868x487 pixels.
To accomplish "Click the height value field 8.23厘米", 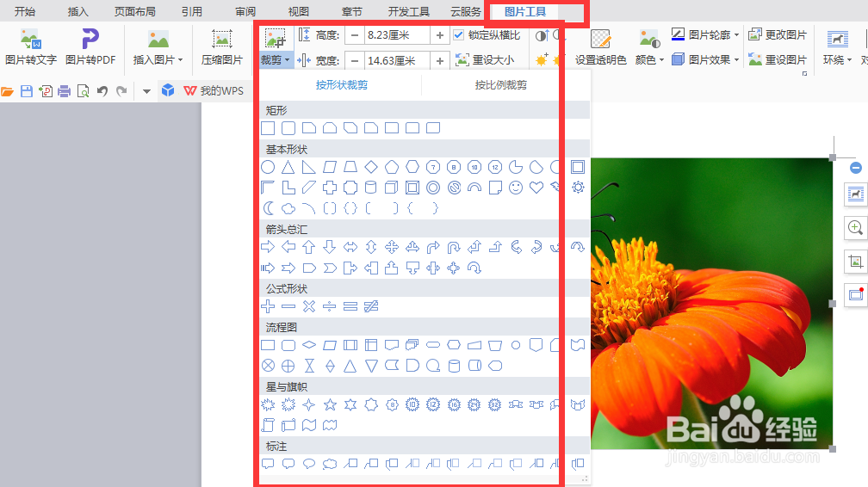I will [x=397, y=35].
